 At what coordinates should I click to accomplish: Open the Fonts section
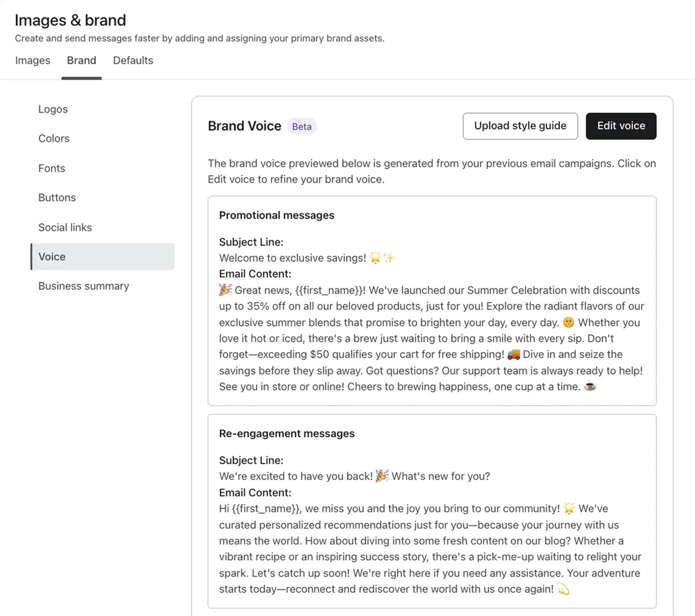(52, 168)
